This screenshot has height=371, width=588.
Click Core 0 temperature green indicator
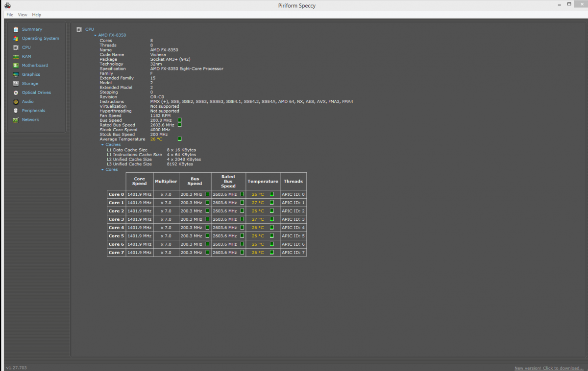272,194
